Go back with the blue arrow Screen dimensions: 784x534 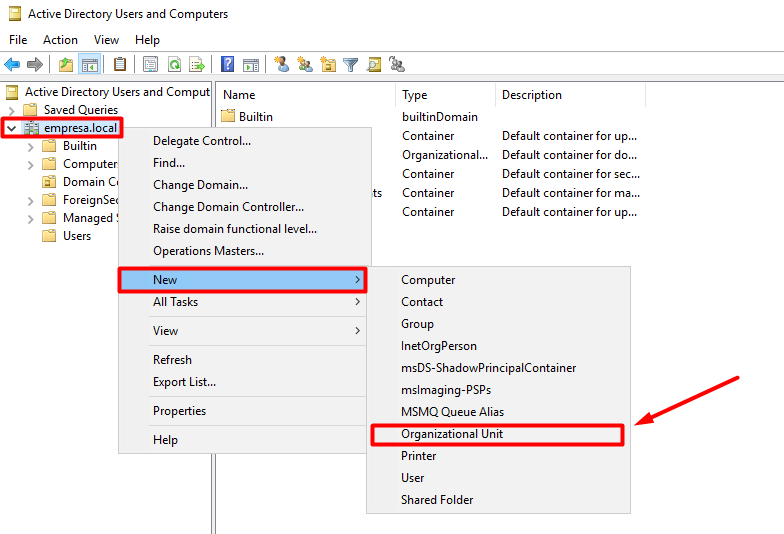pos(12,64)
